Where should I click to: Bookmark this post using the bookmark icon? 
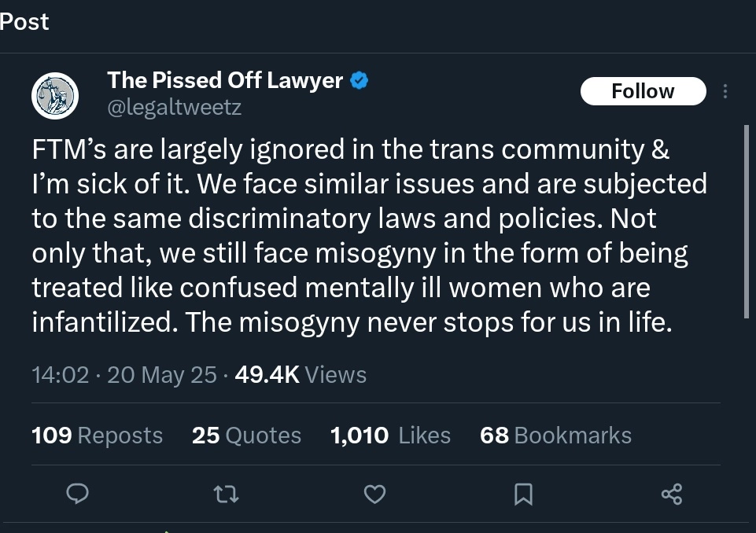point(523,494)
